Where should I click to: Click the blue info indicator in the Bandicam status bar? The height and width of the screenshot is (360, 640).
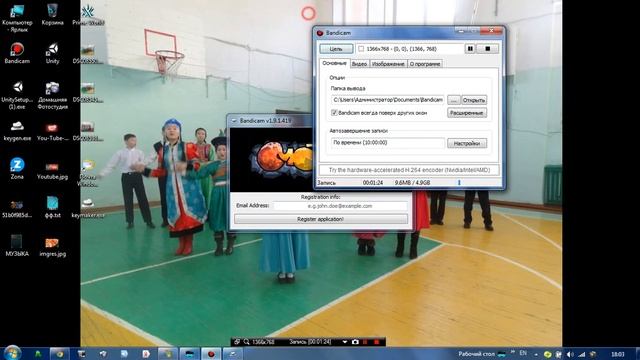point(459,182)
